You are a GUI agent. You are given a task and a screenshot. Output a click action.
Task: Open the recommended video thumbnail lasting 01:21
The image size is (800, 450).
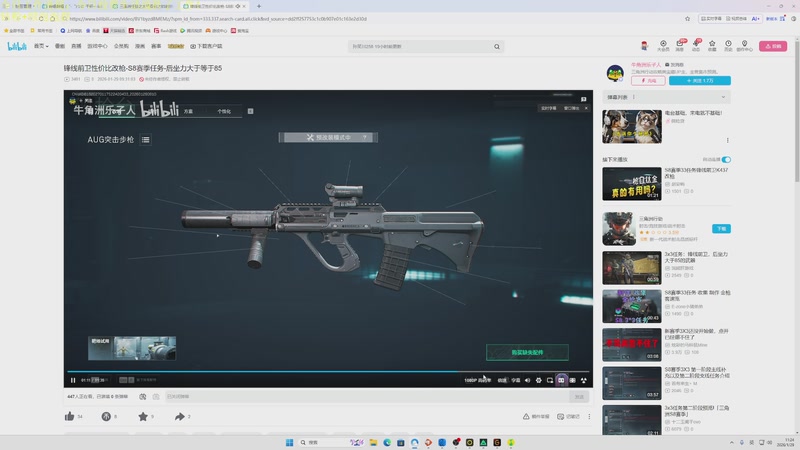[632, 184]
